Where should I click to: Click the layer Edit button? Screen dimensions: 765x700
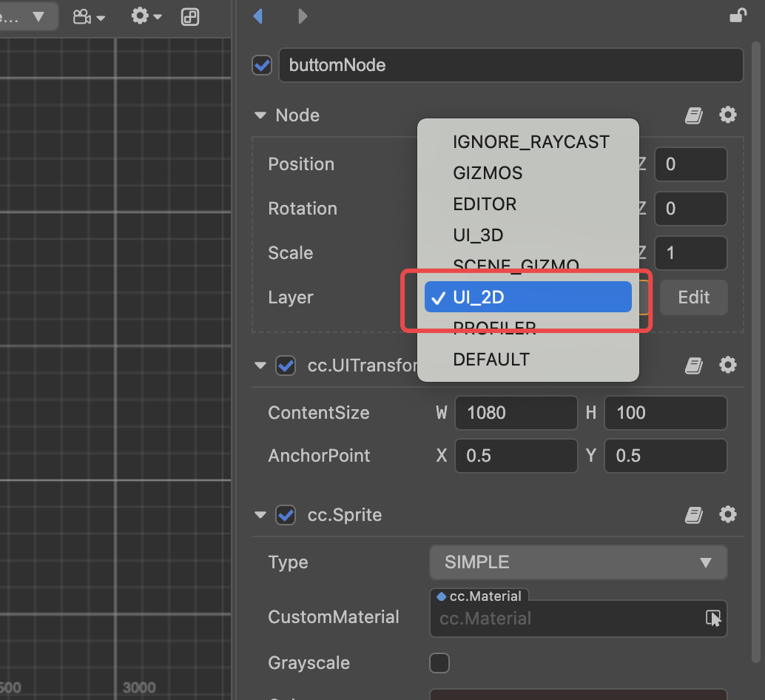(694, 297)
